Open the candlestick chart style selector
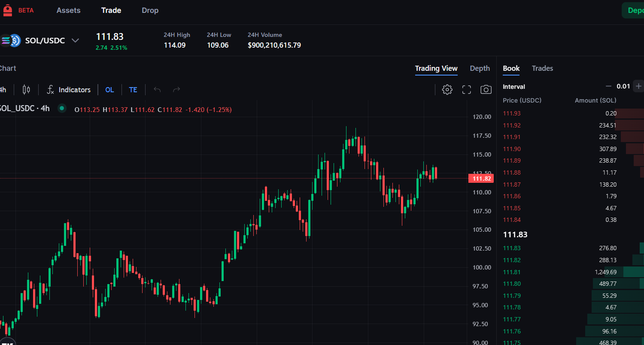The image size is (644, 345). point(26,90)
